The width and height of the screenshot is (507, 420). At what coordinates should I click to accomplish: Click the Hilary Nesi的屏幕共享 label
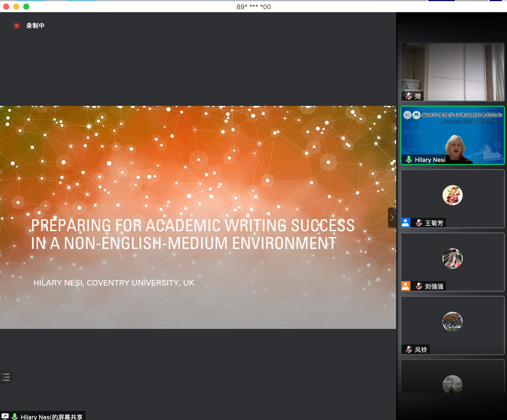point(51,417)
